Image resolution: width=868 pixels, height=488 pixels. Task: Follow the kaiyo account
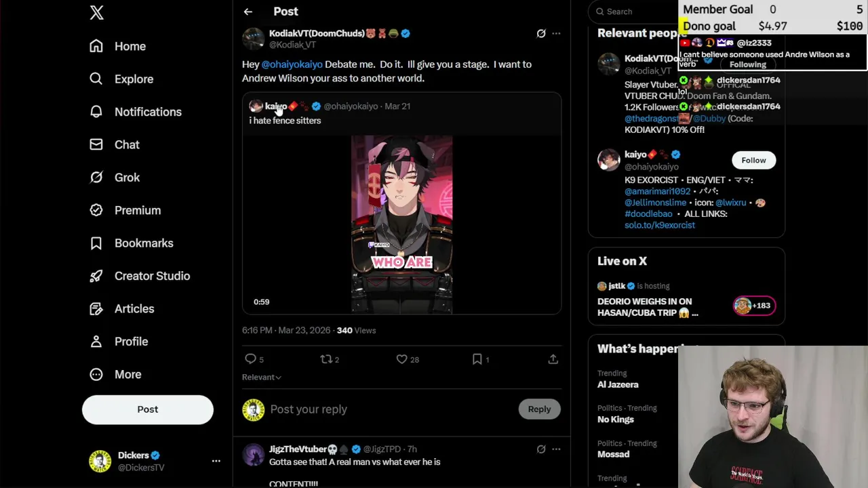(753, 160)
